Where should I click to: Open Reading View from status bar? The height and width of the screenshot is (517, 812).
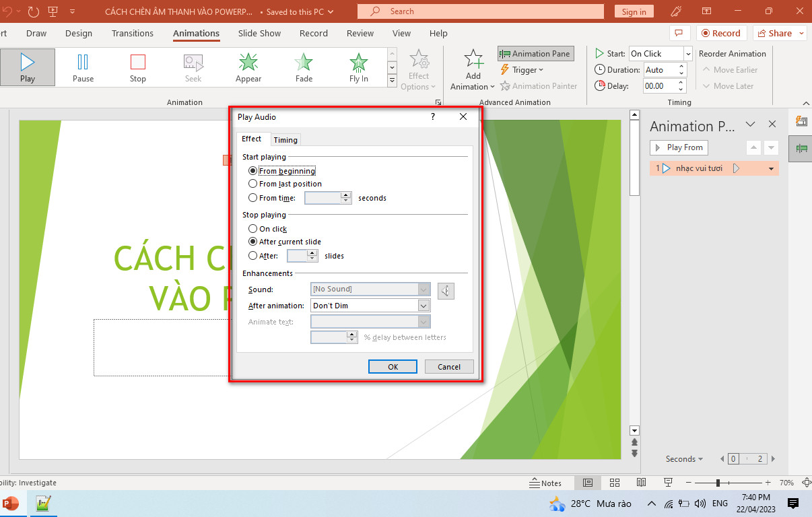point(642,483)
